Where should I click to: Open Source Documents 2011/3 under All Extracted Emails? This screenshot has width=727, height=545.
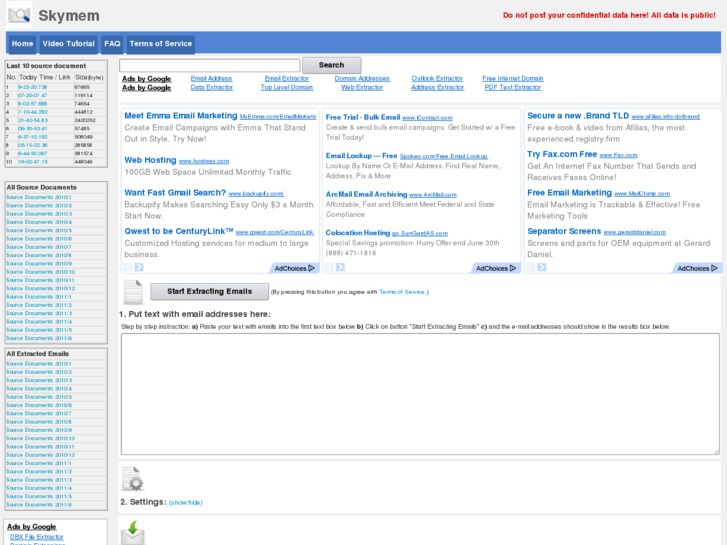coord(39,480)
